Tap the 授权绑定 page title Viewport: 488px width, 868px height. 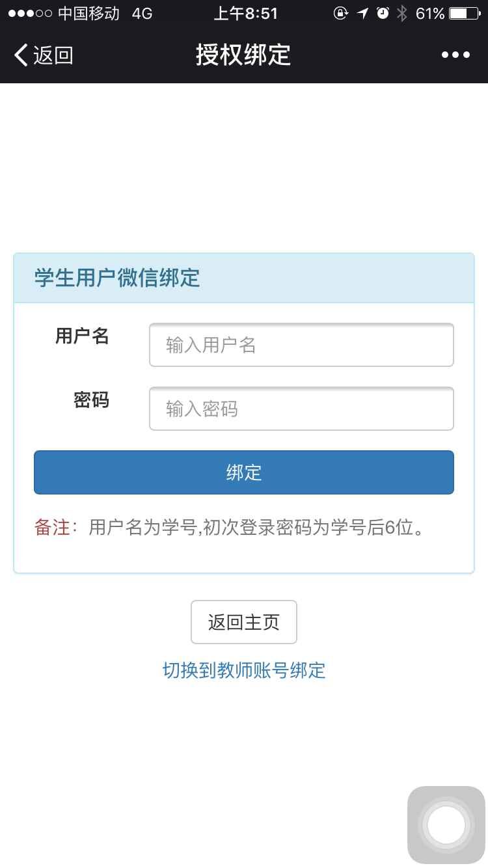pos(243,55)
